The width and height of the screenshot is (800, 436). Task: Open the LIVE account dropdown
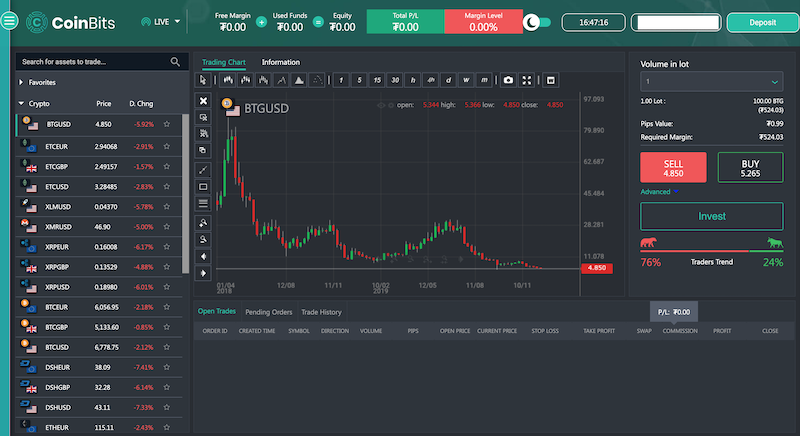pos(161,22)
